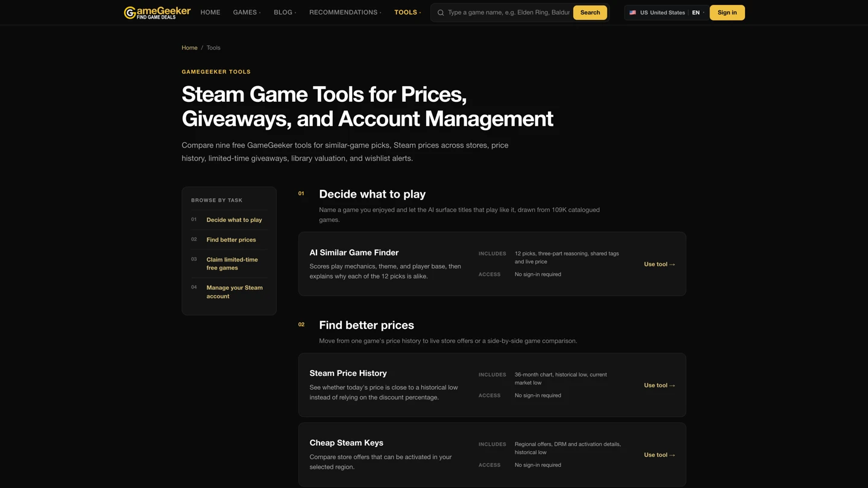Click the US flag icon
The width and height of the screenshot is (868, 488).
633,13
